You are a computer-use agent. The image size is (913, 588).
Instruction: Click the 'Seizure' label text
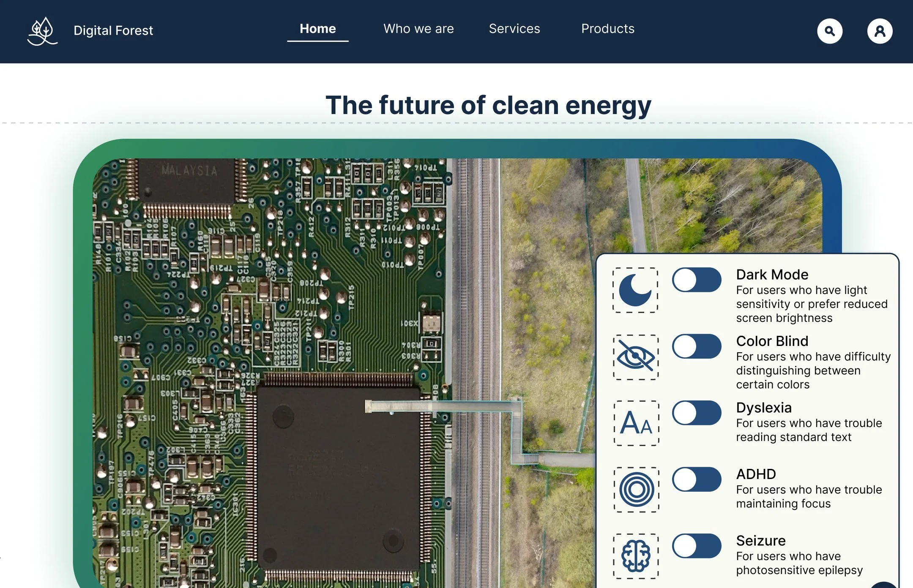(760, 541)
